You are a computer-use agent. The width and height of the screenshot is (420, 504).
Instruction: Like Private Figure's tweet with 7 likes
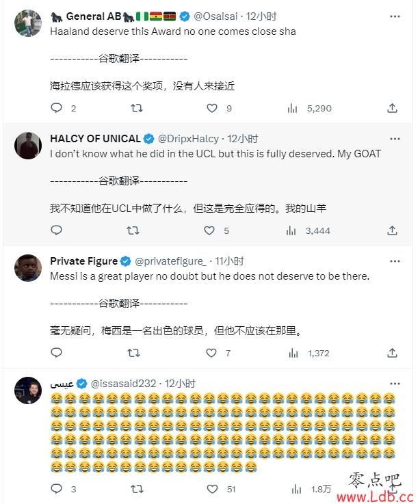coord(211,353)
